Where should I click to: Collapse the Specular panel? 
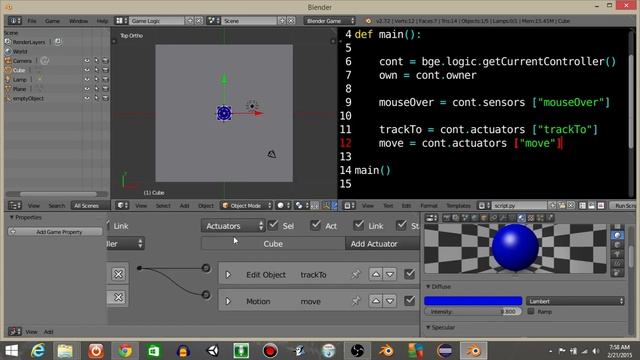(x=428, y=327)
